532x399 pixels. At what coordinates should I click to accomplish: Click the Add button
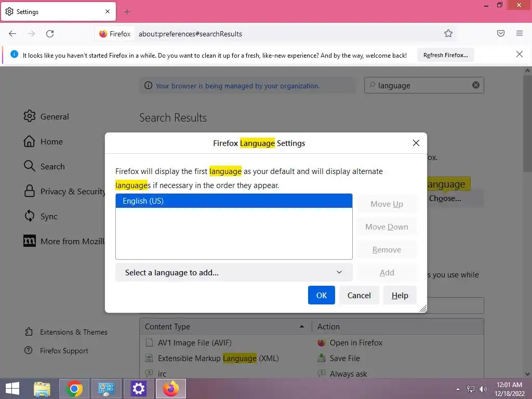tap(387, 272)
